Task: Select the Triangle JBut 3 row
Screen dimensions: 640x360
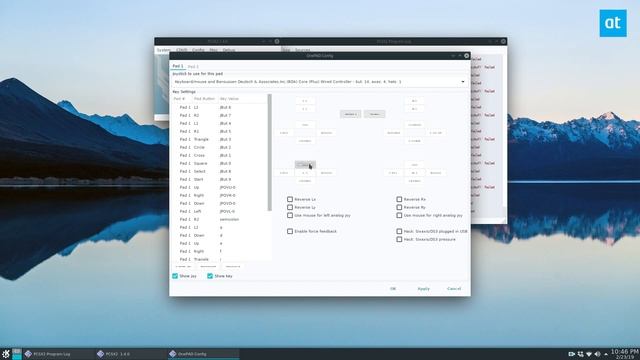Action: [x=220, y=139]
